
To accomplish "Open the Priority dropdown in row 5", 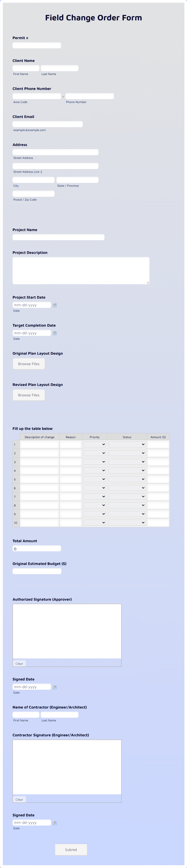I will (95, 479).
